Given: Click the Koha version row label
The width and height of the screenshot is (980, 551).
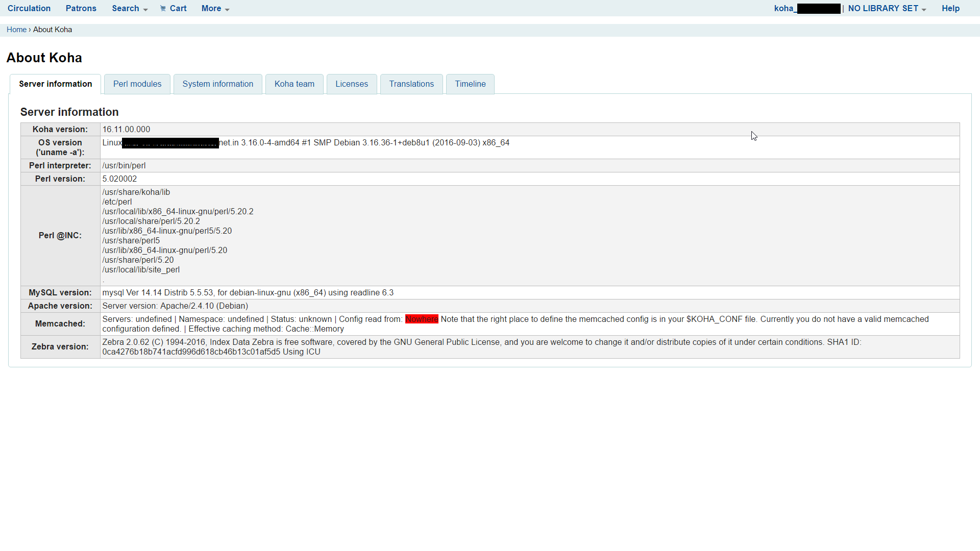Looking at the screenshot, I should click(x=60, y=130).
